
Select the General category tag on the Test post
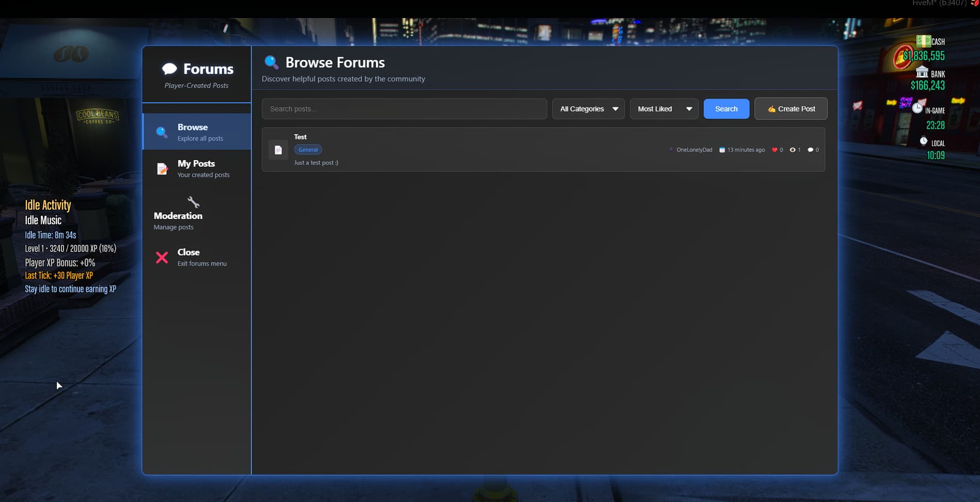tap(308, 150)
